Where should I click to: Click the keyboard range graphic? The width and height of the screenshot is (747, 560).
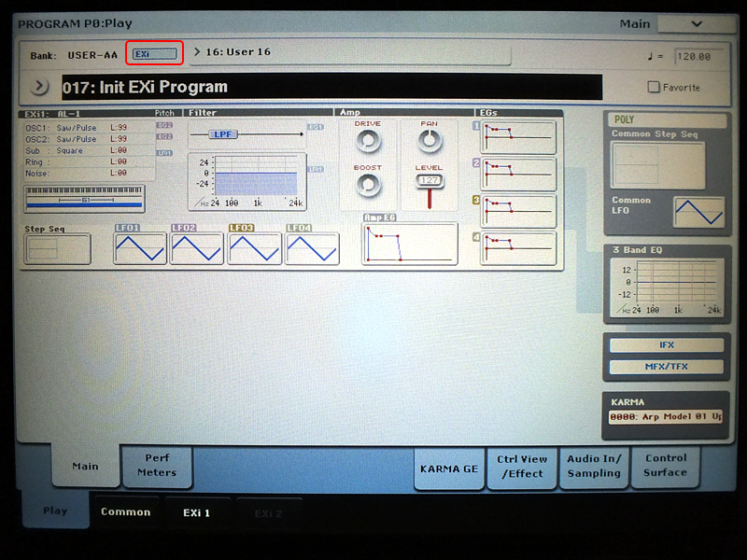tap(84, 199)
